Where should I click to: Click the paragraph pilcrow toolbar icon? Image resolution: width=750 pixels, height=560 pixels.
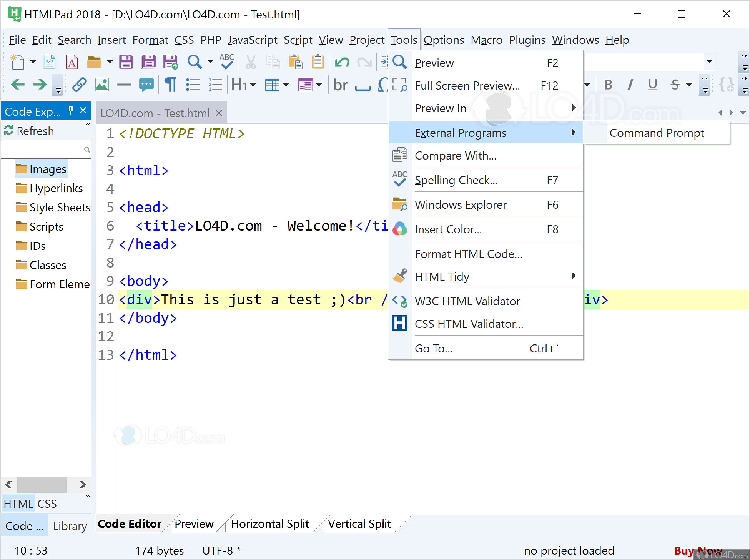click(170, 85)
